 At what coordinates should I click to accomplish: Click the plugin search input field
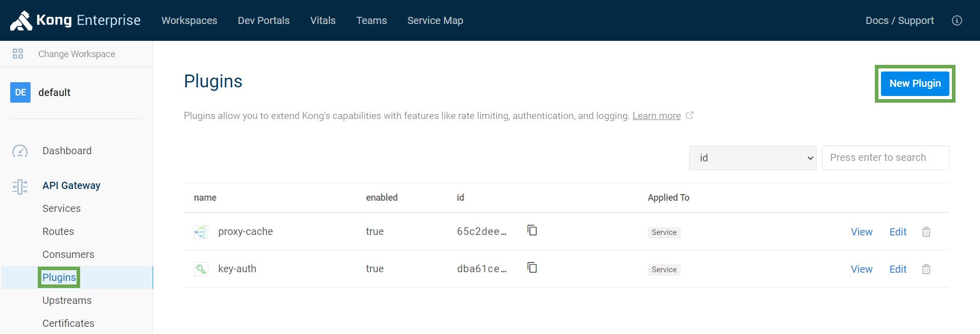(x=886, y=158)
